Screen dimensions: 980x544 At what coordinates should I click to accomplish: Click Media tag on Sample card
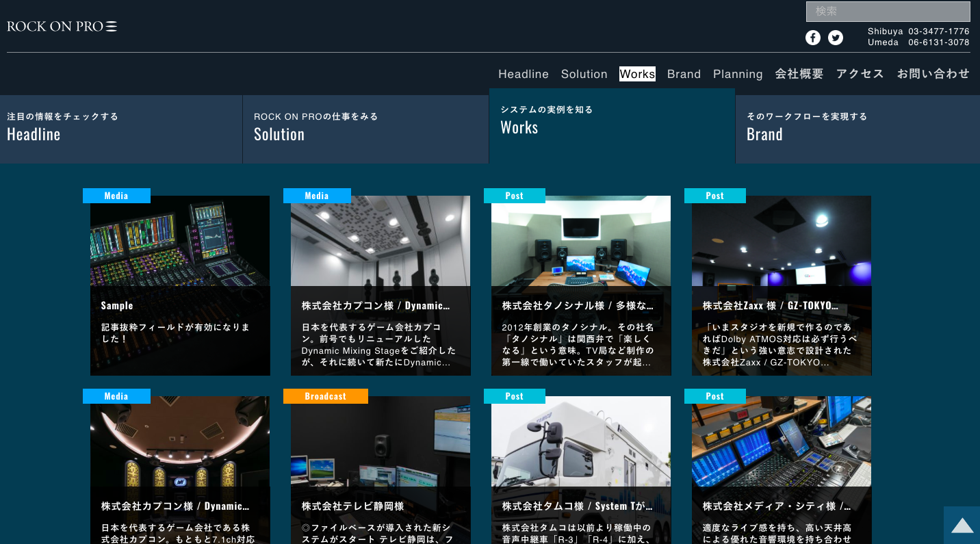coord(116,196)
